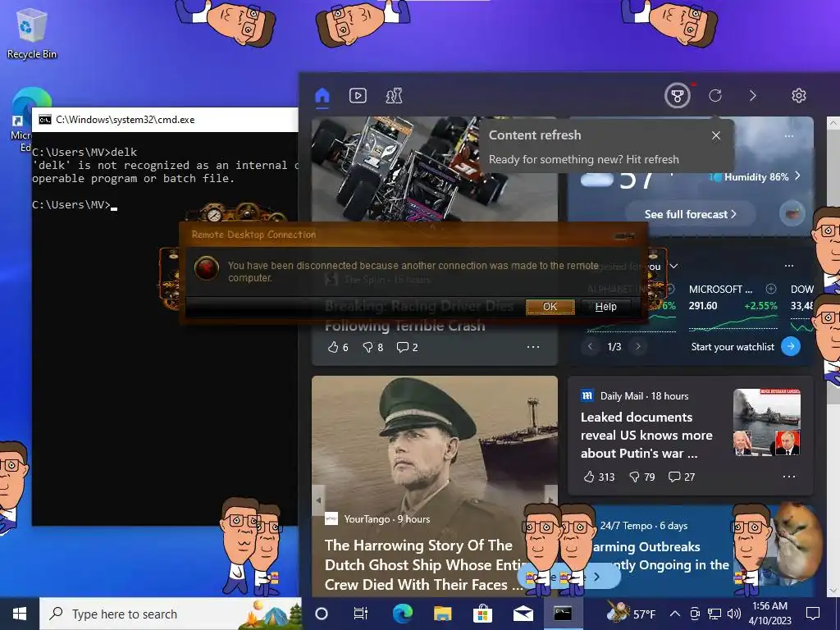Open the notification center
Viewport: 840px width, 630px height.
pyautogui.click(x=813, y=614)
